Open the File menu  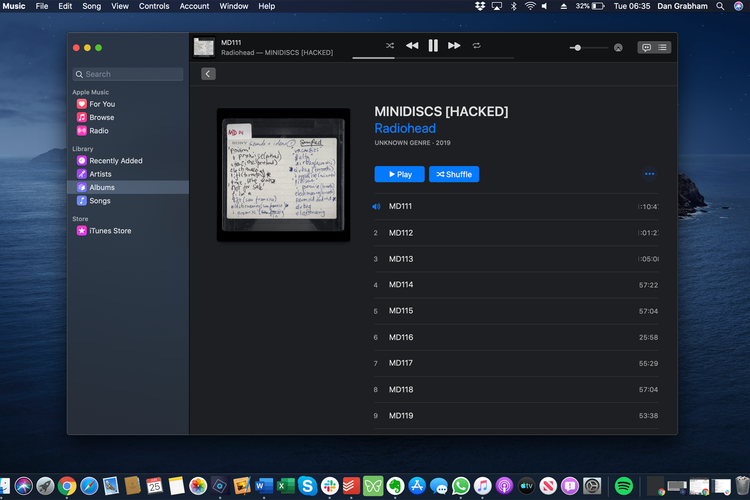tap(42, 6)
